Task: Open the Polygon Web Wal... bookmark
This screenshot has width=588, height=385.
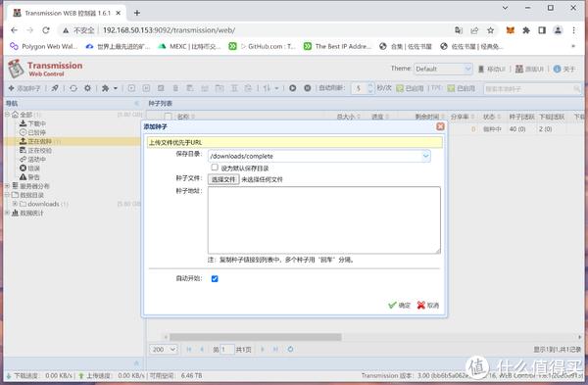Action: (x=43, y=46)
